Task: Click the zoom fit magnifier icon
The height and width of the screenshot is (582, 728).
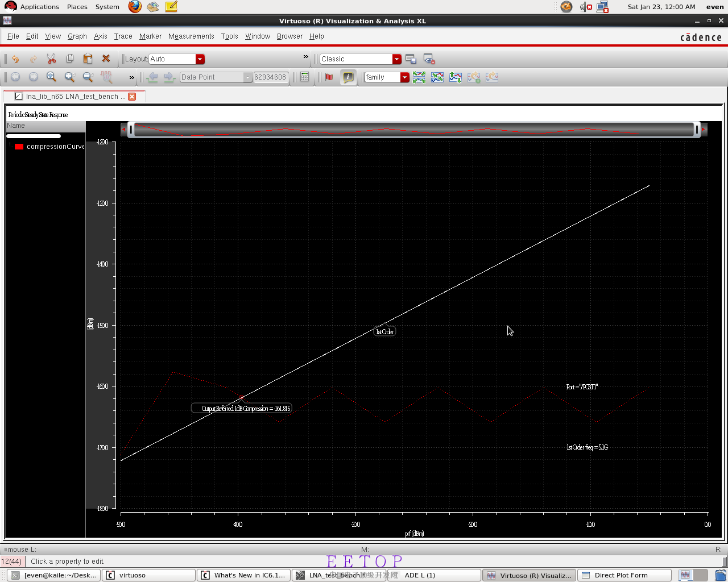Action: 51,77
